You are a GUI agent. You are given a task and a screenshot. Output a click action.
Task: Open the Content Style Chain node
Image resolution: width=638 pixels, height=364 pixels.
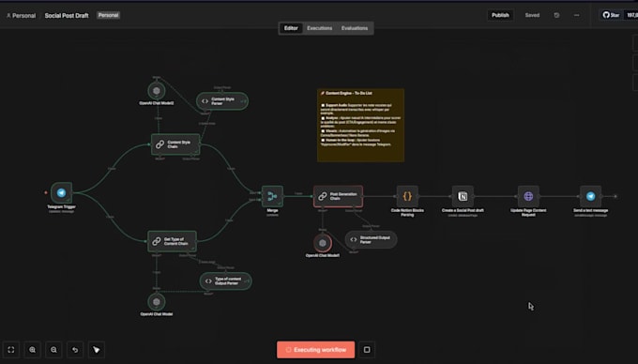[x=175, y=144]
